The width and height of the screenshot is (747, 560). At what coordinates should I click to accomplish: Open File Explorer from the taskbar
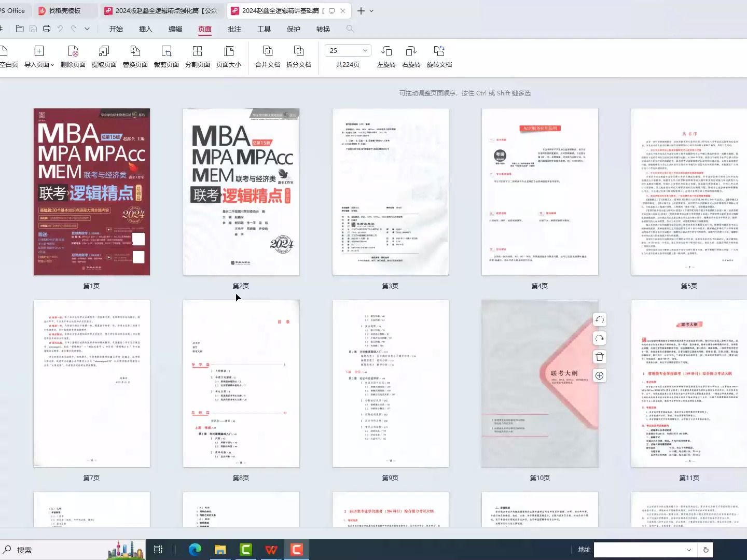tap(220, 550)
